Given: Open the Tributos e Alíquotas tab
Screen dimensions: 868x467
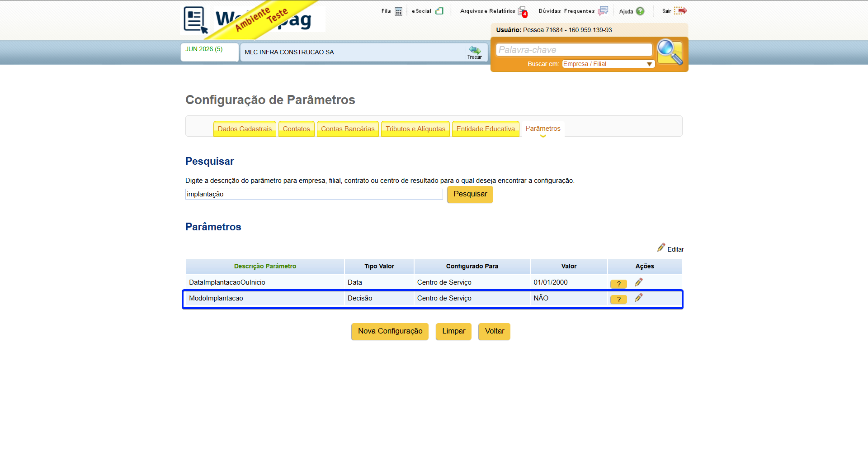Looking at the screenshot, I should 415,129.
